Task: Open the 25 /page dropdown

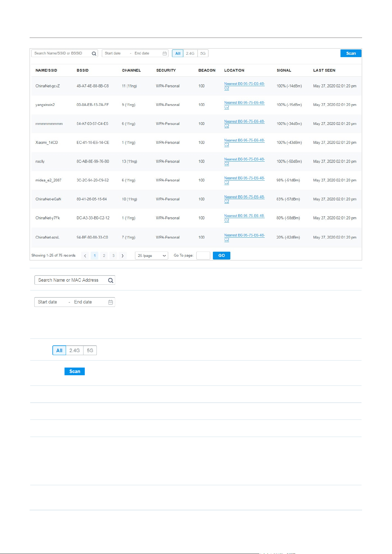Action: [152, 256]
